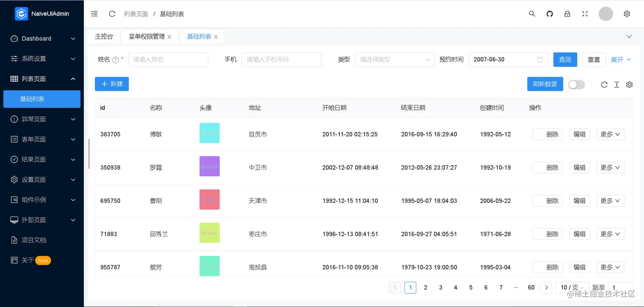This screenshot has width=644, height=307.
Task: Expand the 系统设置 sidebar menu
Action: (x=42, y=58)
